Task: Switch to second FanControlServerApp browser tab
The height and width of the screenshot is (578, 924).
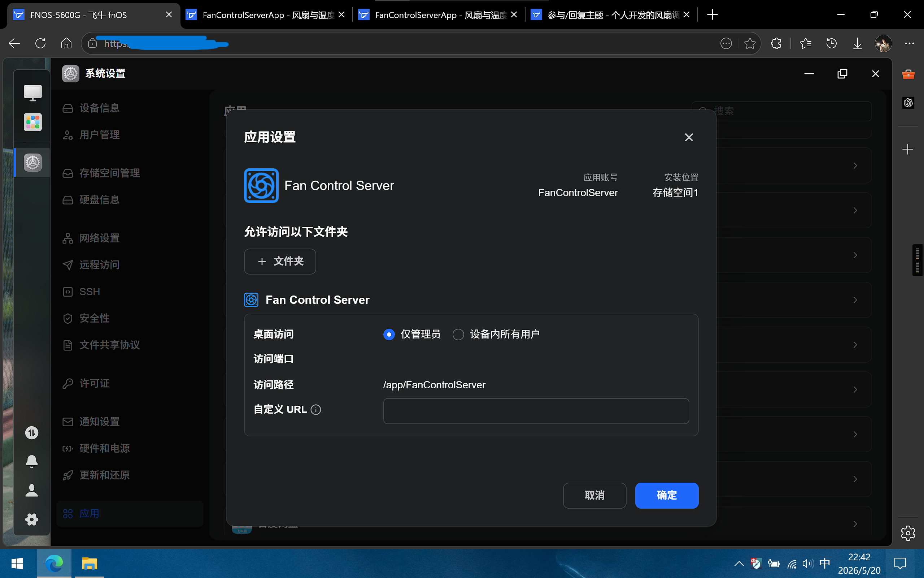Action: (x=266, y=15)
